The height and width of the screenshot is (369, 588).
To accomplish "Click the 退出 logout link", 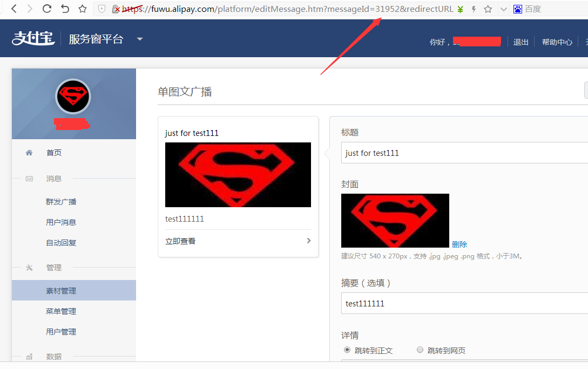I will [x=521, y=42].
